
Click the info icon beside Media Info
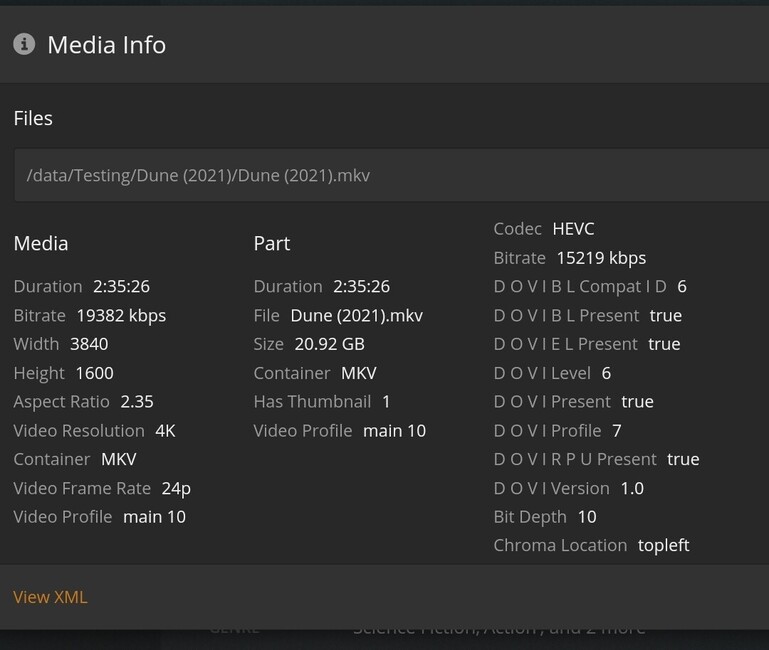[x=24, y=44]
